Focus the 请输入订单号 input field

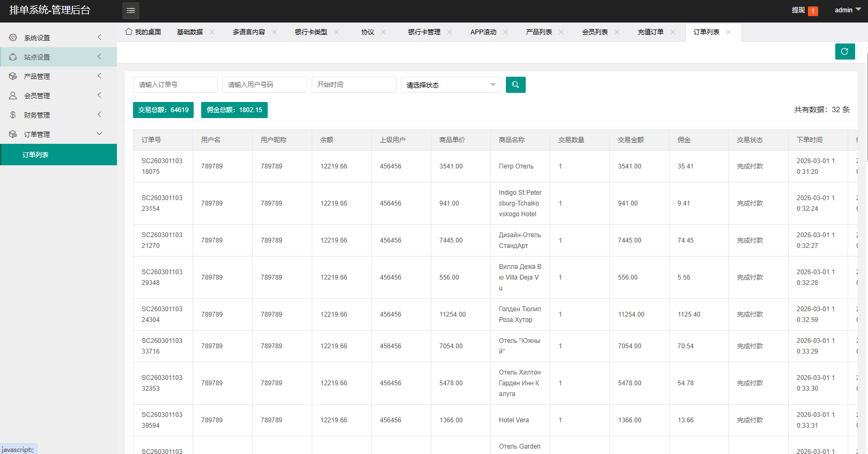(x=175, y=85)
